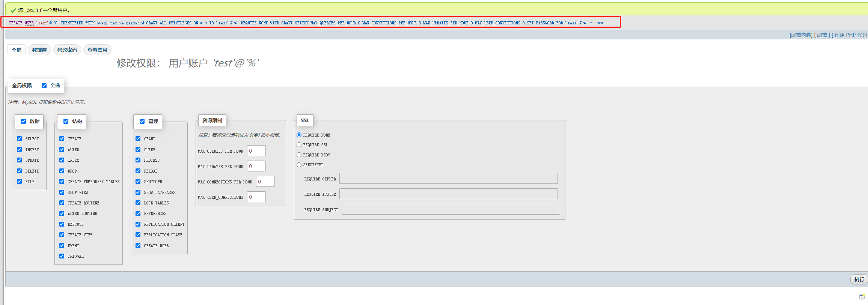Open the 修改密码 tab
868x305 pixels.
(x=67, y=50)
